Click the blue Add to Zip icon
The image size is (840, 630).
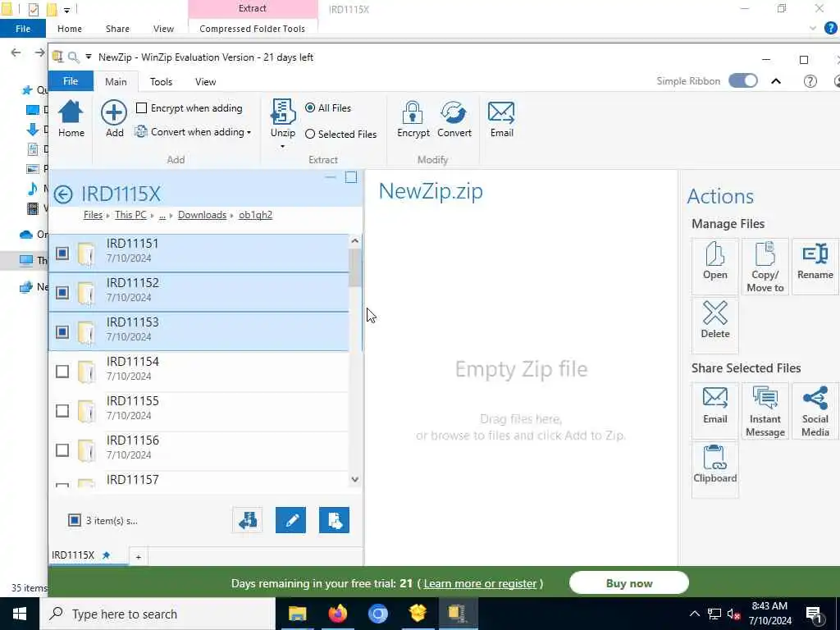pos(334,520)
